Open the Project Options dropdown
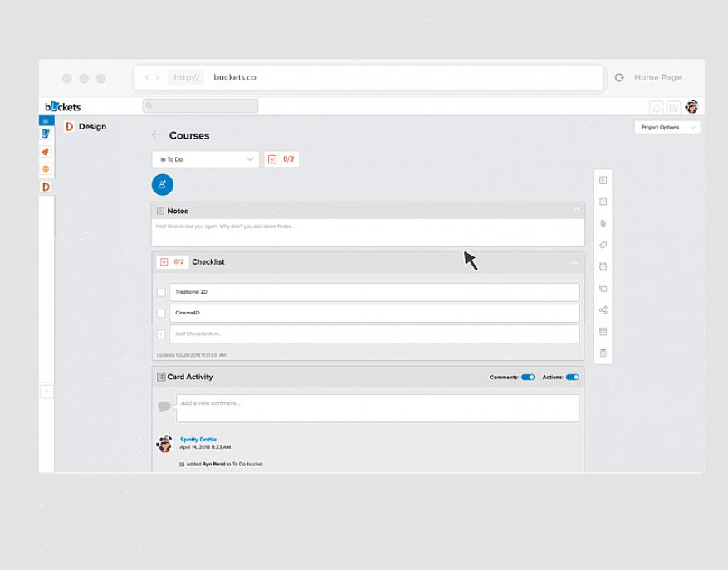Image resolution: width=728 pixels, height=570 pixels. (x=667, y=127)
